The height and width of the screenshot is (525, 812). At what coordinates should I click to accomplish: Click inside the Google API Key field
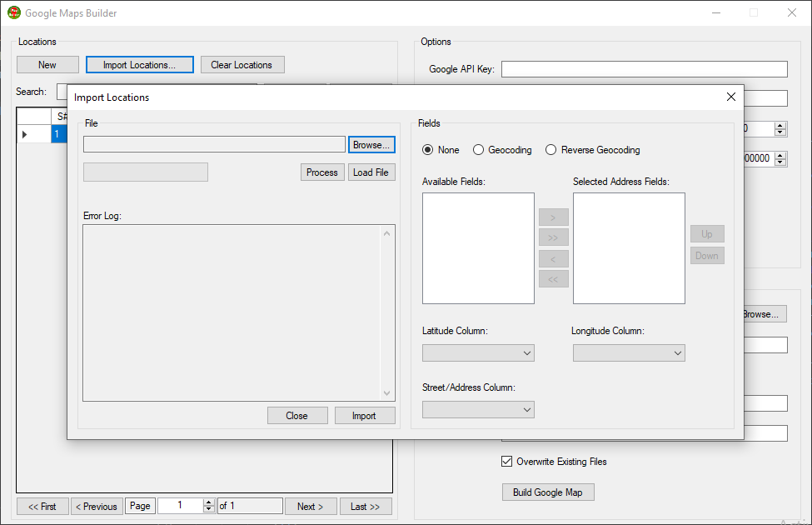pyautogui.click(x=644, y=68)
